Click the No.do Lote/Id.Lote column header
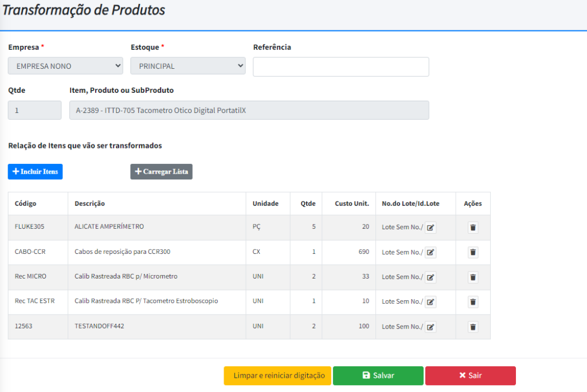 point(410,203)
